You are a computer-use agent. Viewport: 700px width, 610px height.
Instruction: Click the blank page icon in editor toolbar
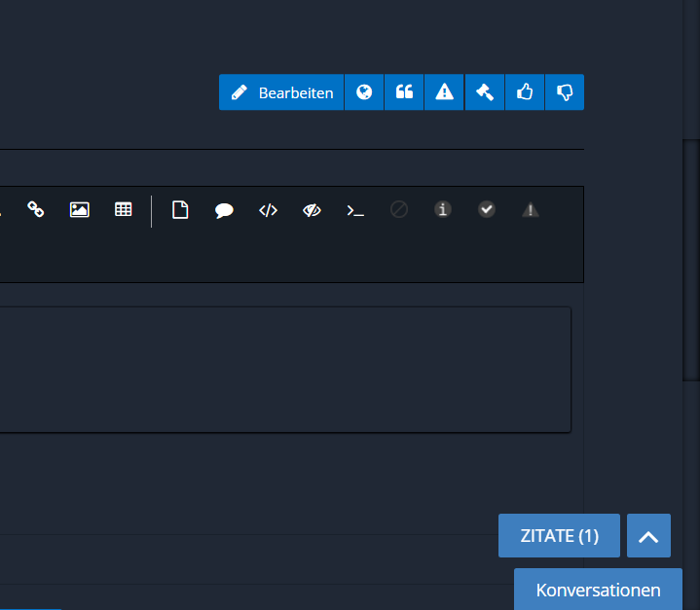tap(180, 210)
